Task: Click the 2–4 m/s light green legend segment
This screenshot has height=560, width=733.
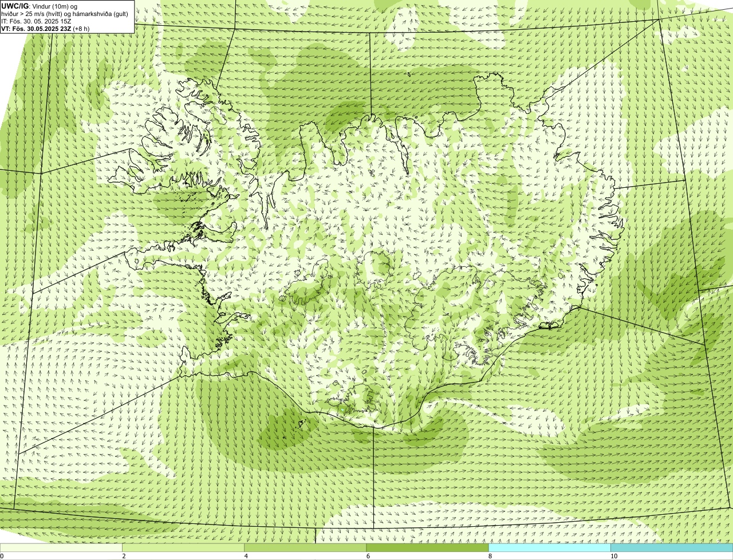Action: tap(183, 548)
